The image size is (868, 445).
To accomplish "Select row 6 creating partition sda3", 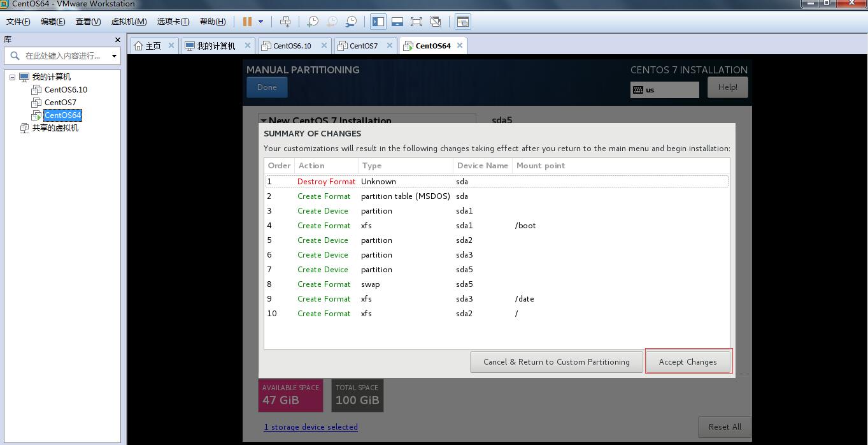I will click(497, 255).
